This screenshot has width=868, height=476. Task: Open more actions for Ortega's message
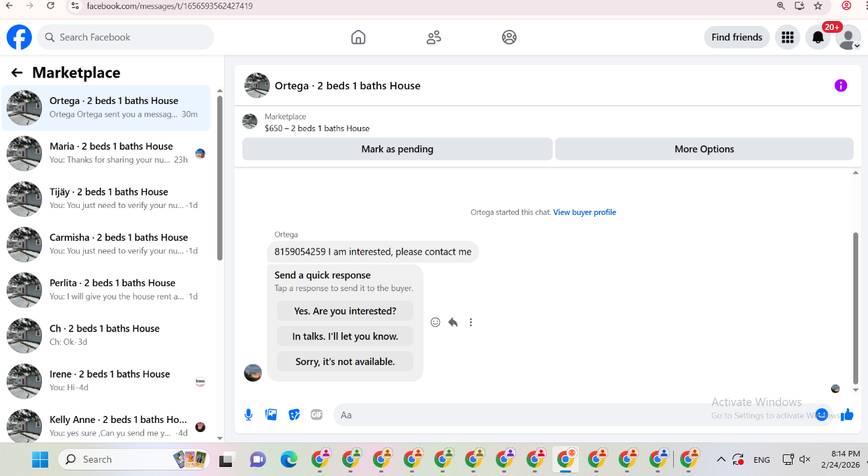tap(471, 322)
